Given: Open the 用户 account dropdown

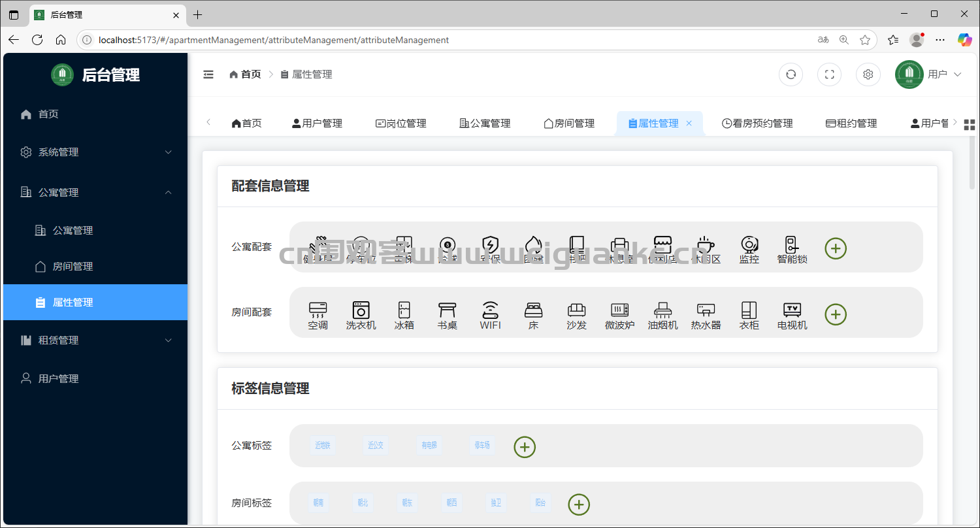Looking at the screenshot, I should coord(945,74).
